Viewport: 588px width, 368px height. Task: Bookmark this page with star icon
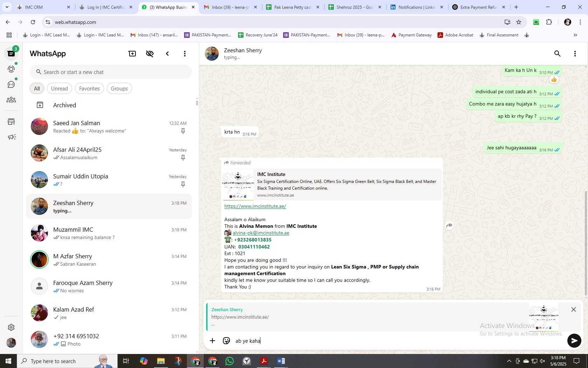[x=519, y=22]
